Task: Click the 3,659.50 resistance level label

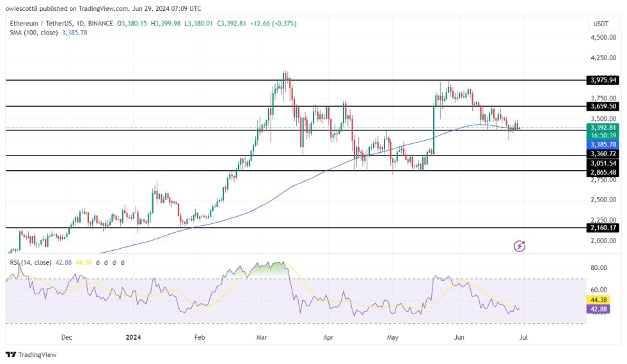Action: pyautogui.click(x=601, y=106)
